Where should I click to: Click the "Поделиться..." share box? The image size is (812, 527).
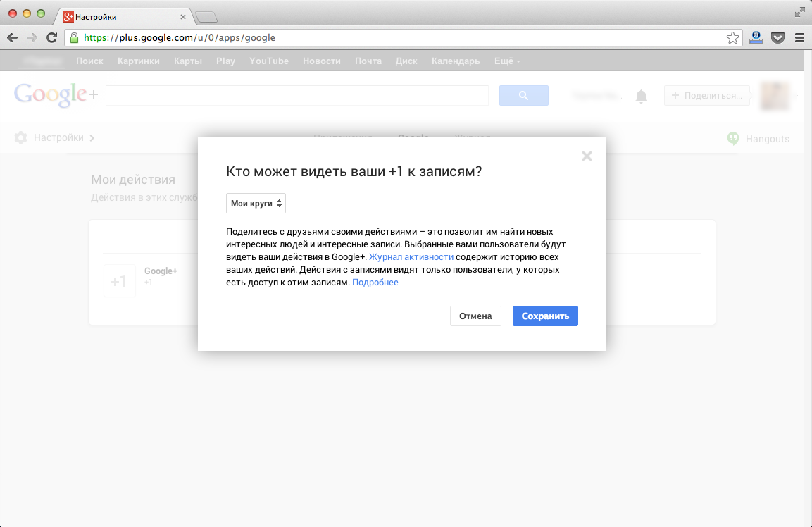707,95
